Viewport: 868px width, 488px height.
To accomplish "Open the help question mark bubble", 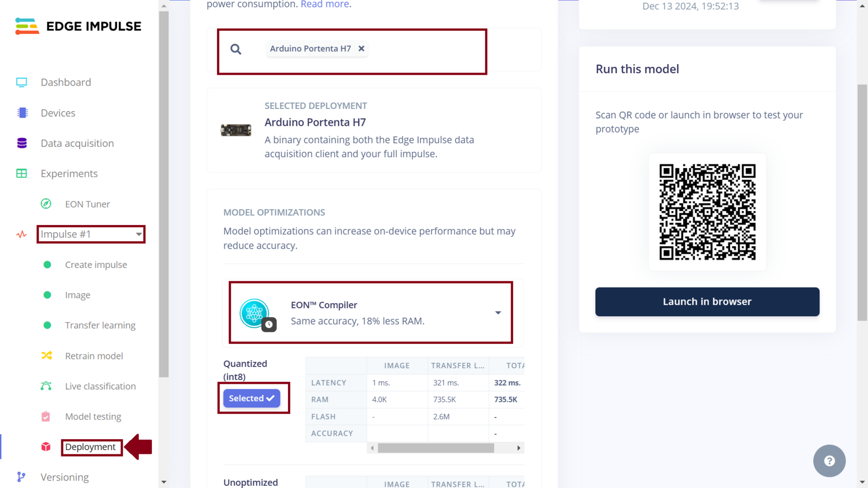I will (829, 461).
